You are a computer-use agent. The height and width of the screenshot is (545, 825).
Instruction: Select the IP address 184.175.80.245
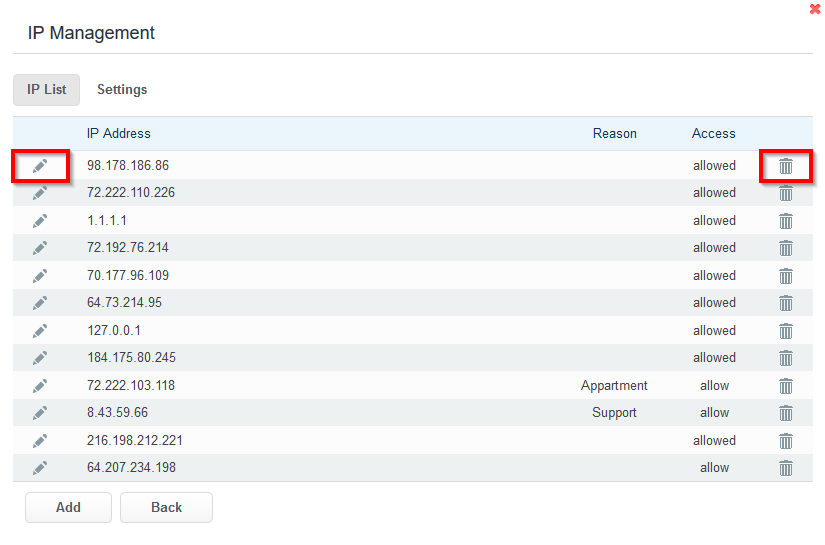point(132,357)
